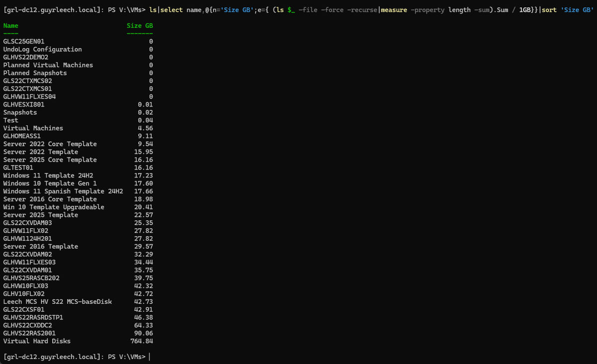Select the GLHVS22CXDDC2 name
This screenshot has width=597, height=364.
[x=27, y=326]
